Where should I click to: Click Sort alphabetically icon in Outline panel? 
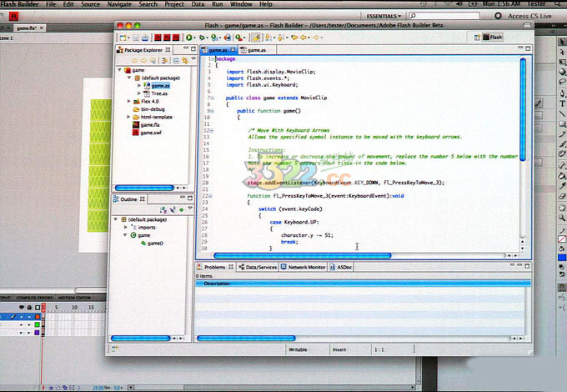[163, 209]
